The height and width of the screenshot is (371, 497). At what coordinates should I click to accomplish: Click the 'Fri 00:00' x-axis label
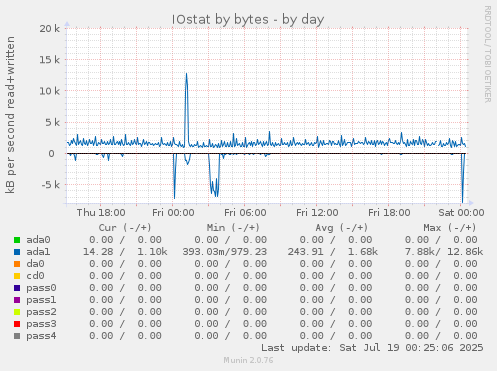[x=173, y=213]
